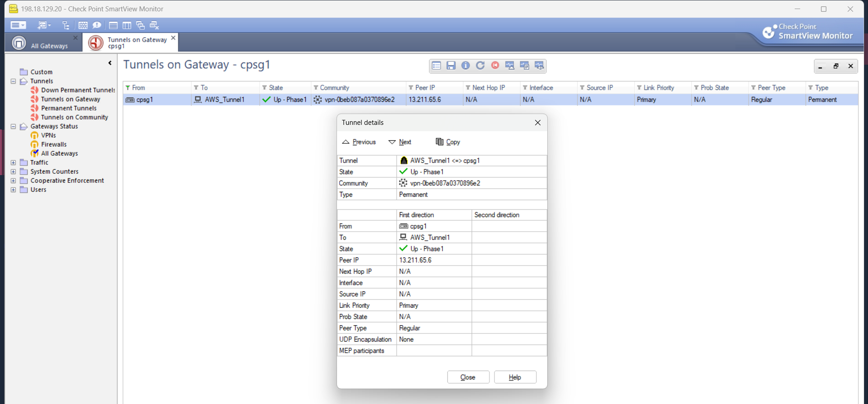Select Permanent Tunnels in the tree
868x404 pixels.
pyautogui.click(x=69, y=108)
